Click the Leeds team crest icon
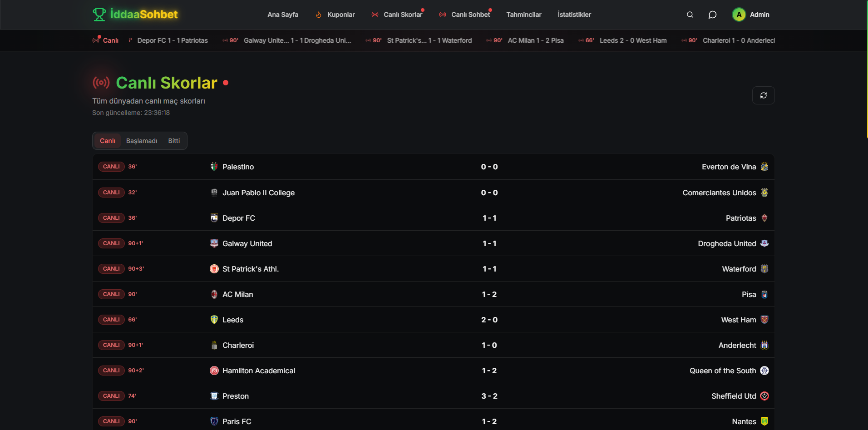The image size is (868, 430). [x=214, y=320]
